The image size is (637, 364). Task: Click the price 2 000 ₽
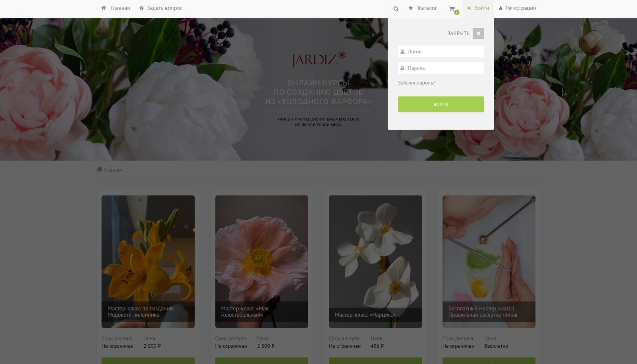coord(152,346)
